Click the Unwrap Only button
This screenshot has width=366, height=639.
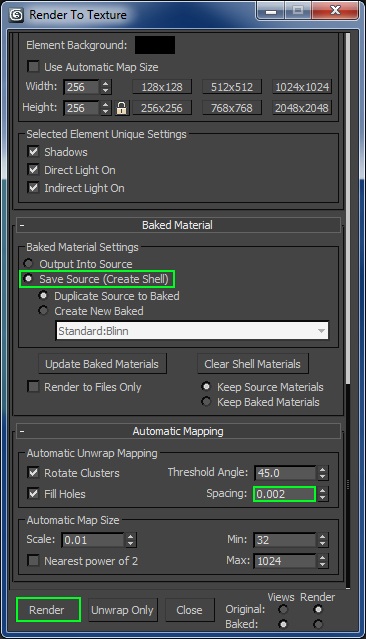click(122, 610)
